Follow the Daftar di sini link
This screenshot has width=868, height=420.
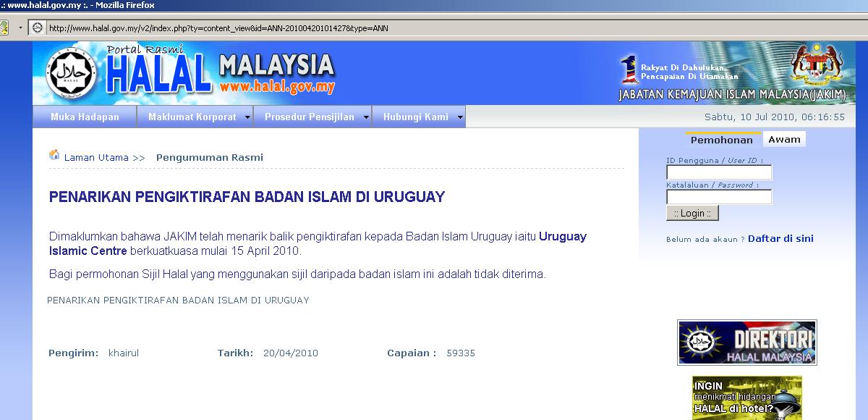point(780,239)
